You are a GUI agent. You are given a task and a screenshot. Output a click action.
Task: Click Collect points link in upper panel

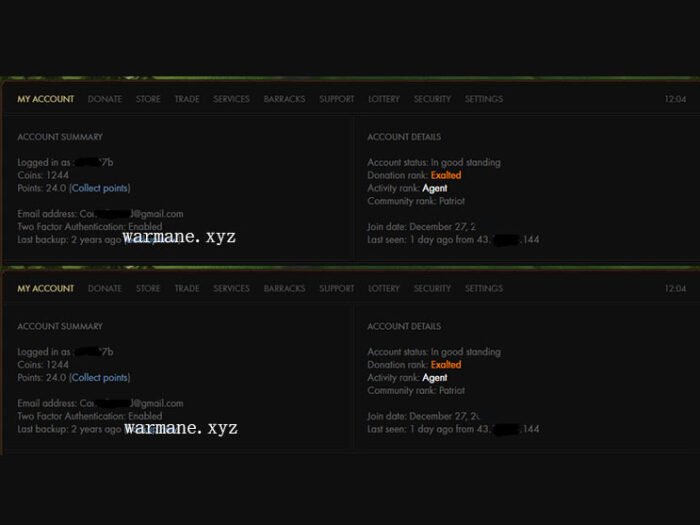pos(100,188)
